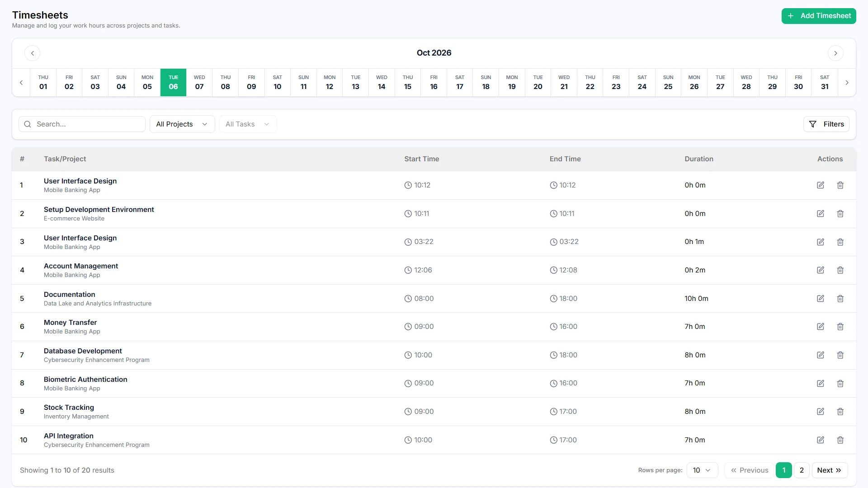868x488 pixels.
Task: Open the rows per page dropdown
Action: (x=702, y=470)
